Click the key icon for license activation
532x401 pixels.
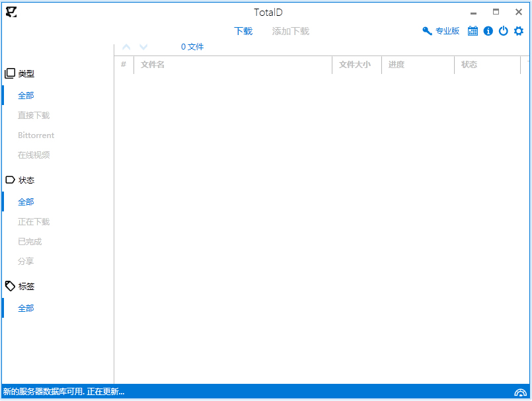pyautogui.click(x=426, y=30)
